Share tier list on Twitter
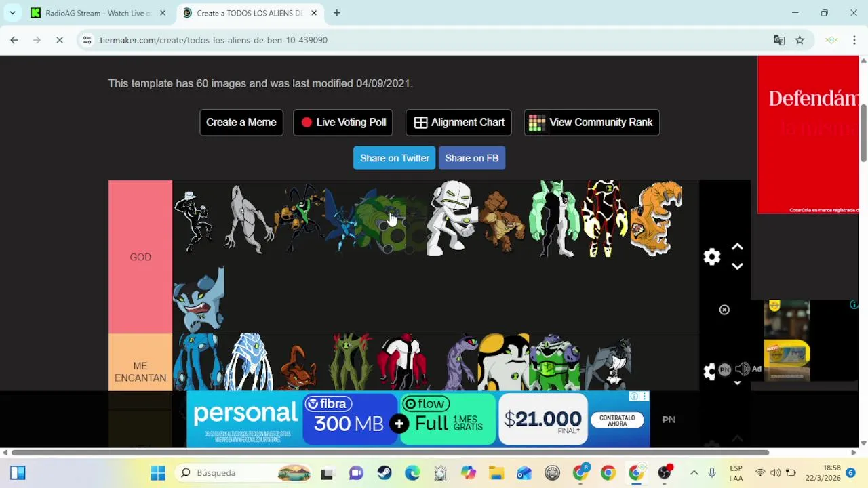This screenshot has height=488, width=868. [394, 158]
